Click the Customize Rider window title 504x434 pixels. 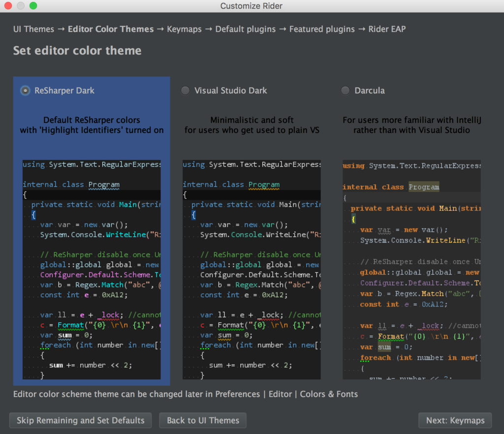(252, 6)
